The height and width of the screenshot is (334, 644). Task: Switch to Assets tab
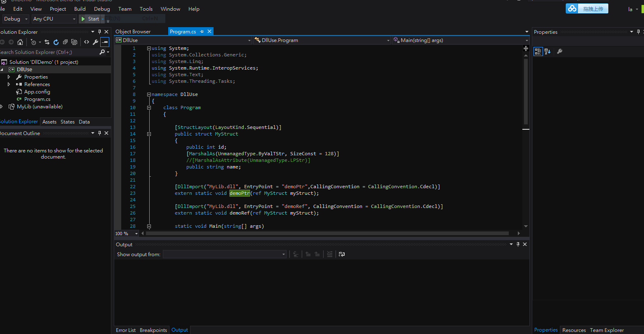click(x=49, y=122)
